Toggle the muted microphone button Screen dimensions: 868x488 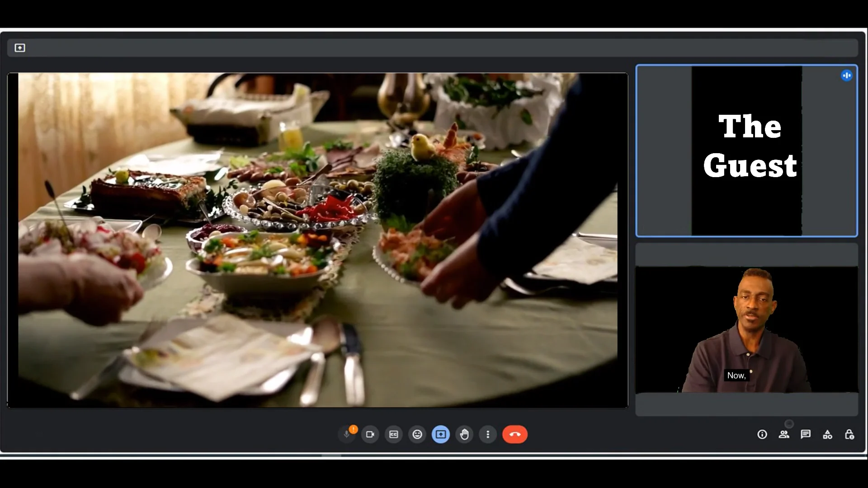[x=347, y=434]
